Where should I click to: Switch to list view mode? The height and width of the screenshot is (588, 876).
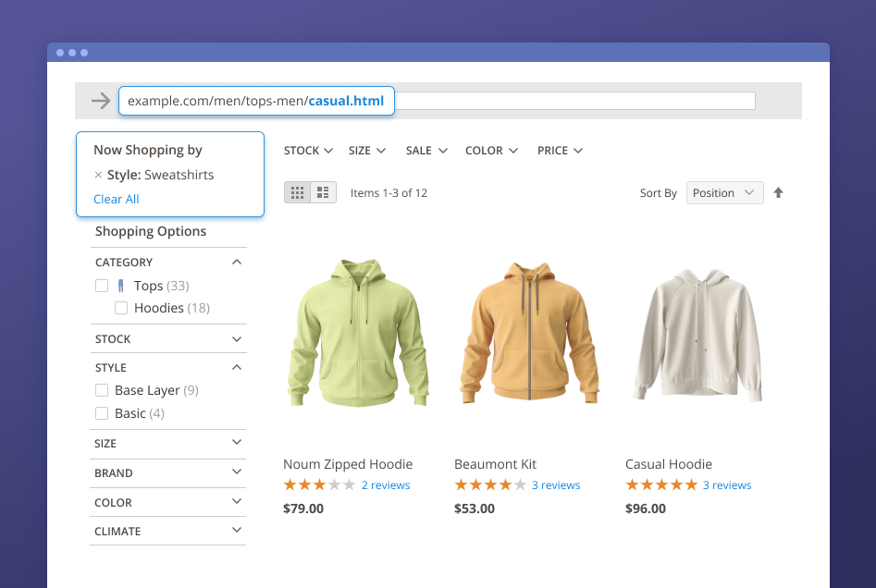(x=323, y=193)
